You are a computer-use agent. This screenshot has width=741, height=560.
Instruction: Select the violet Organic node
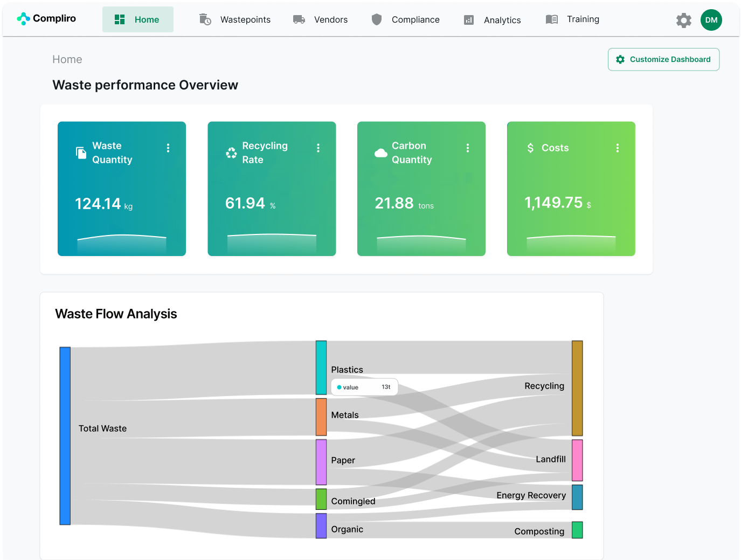click(321, 526)
